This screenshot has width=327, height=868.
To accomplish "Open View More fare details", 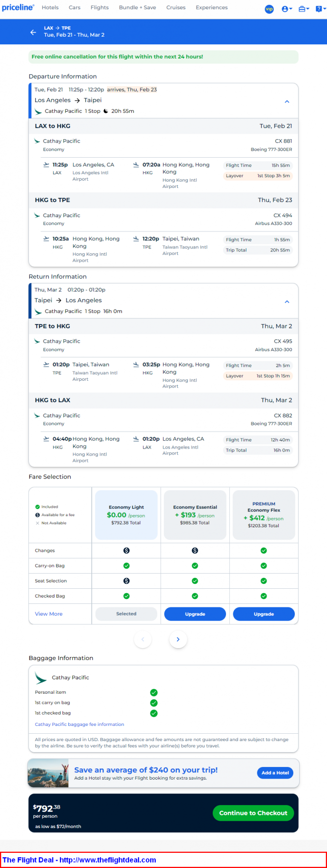I will tap(49, 614).
